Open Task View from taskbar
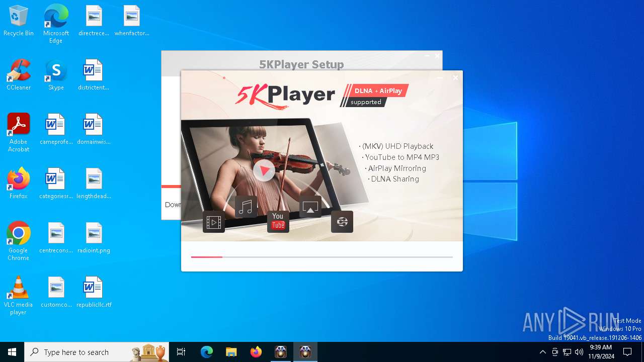The height and width of the screenshot is (362, 644). 181,352
